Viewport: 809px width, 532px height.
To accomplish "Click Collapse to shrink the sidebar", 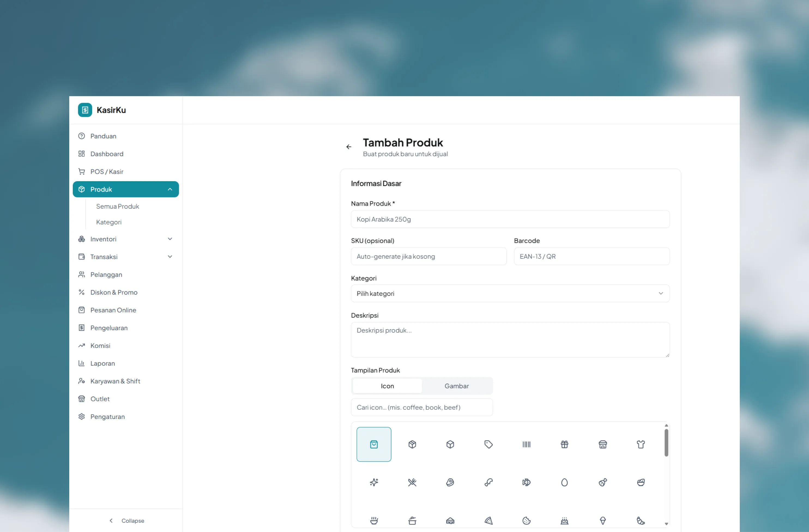I will 126,521.
